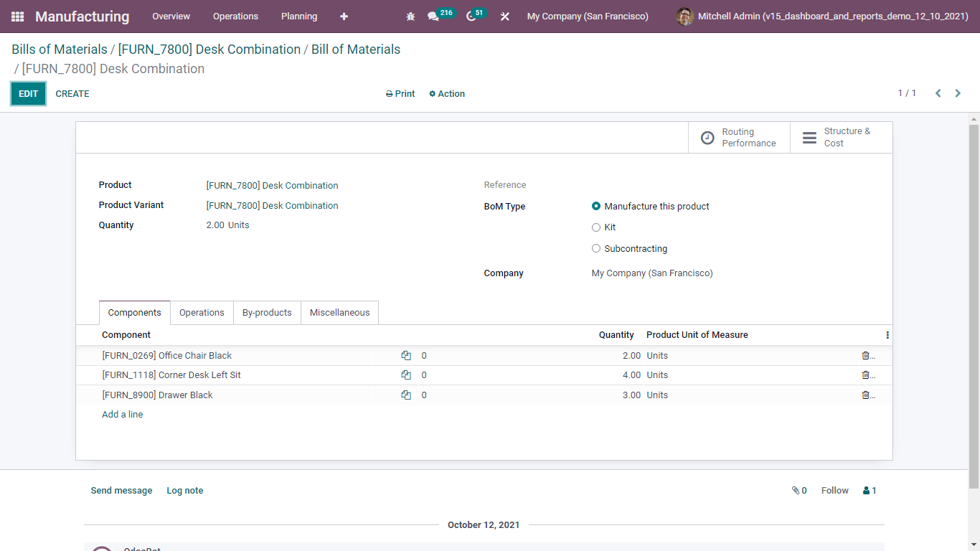Open the Action gear menu

coord(446,93)
